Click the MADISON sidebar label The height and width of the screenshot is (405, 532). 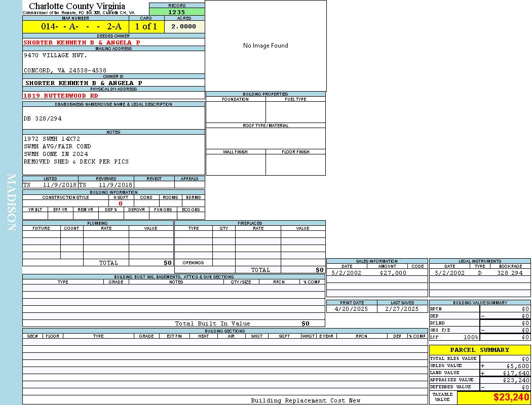click(11, 202)
